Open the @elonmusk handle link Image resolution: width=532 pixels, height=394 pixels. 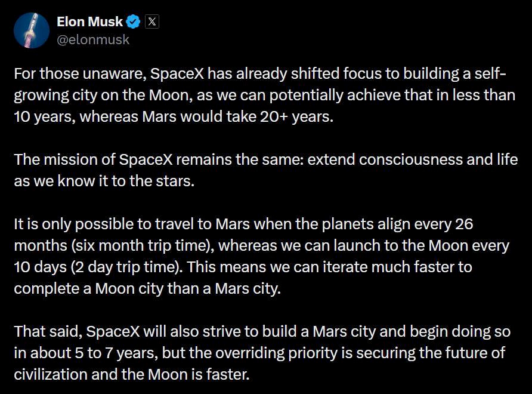92,40
